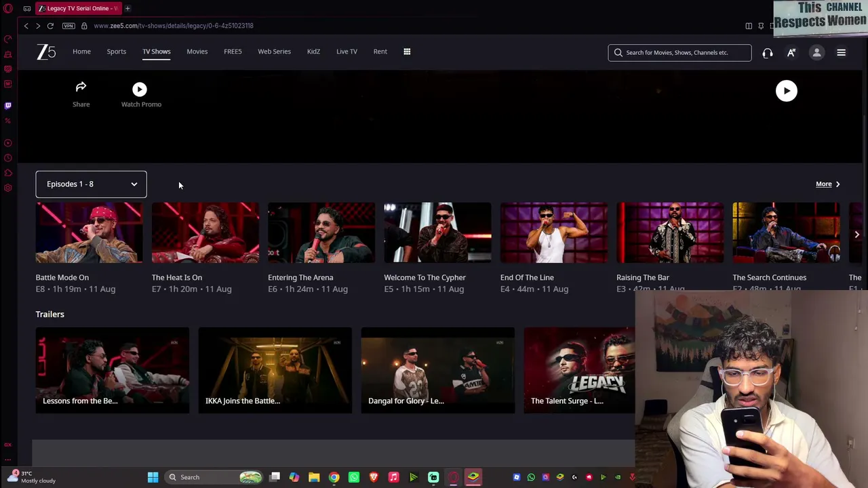The image size is (868, 488).
Task: Open Google Chrome from the taskbar
Action: tap(334, 477)
